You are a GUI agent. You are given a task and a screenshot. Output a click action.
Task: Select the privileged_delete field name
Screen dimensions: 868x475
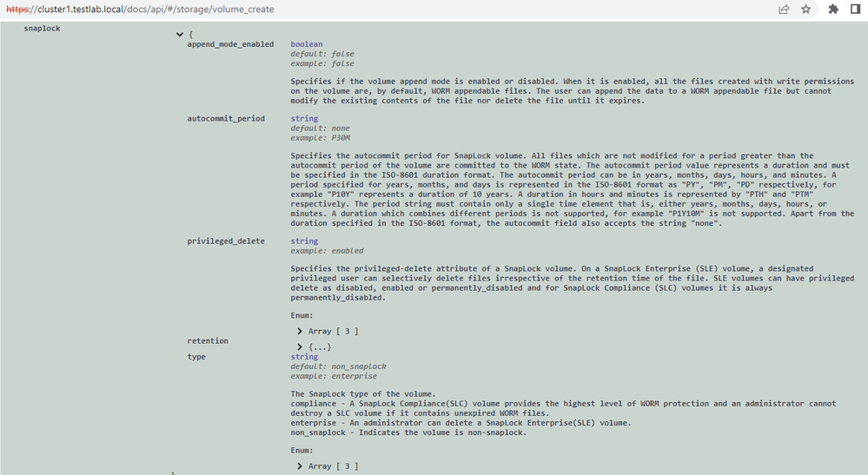(226, 241)
